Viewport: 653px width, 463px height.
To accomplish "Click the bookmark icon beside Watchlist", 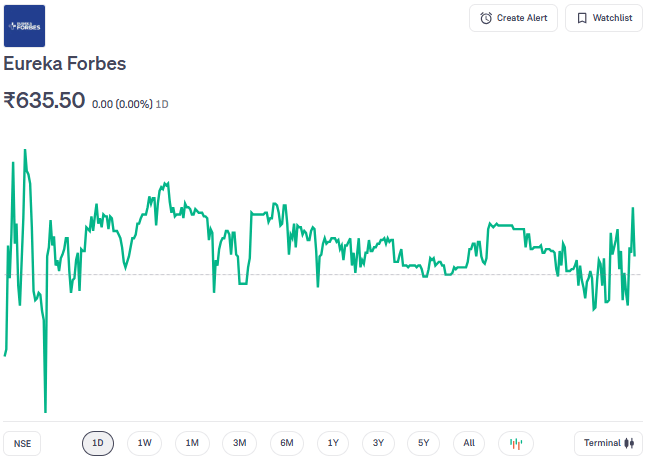I will tap(582, 18).
